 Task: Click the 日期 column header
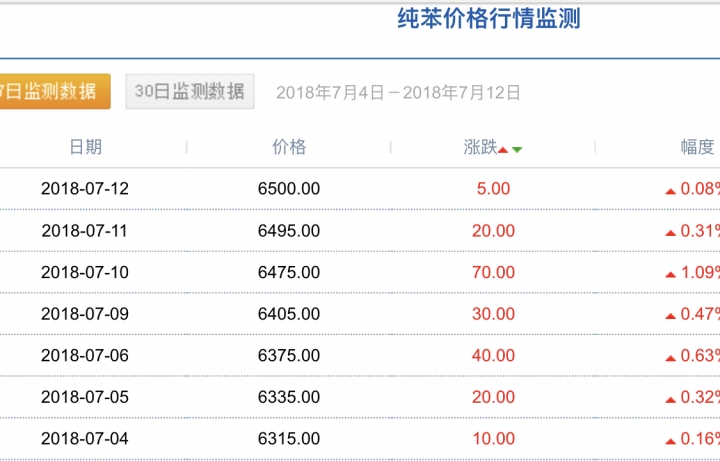click(85, 147)
